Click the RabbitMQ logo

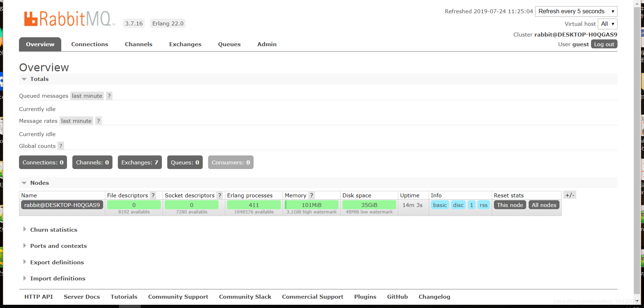[69, 19]
